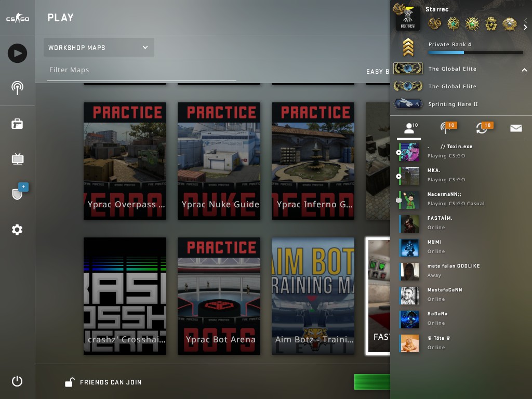Click the power quit icon
The image size is (532, 399).
17,381
